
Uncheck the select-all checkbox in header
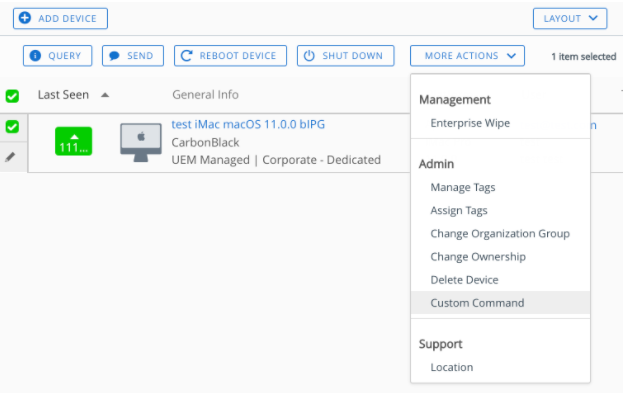click(12, 96)
